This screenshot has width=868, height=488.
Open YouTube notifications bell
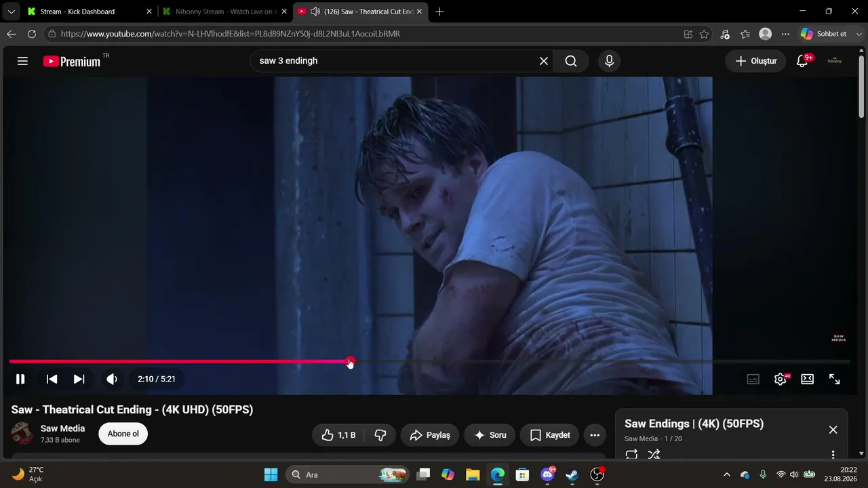[x=802, y=61]
